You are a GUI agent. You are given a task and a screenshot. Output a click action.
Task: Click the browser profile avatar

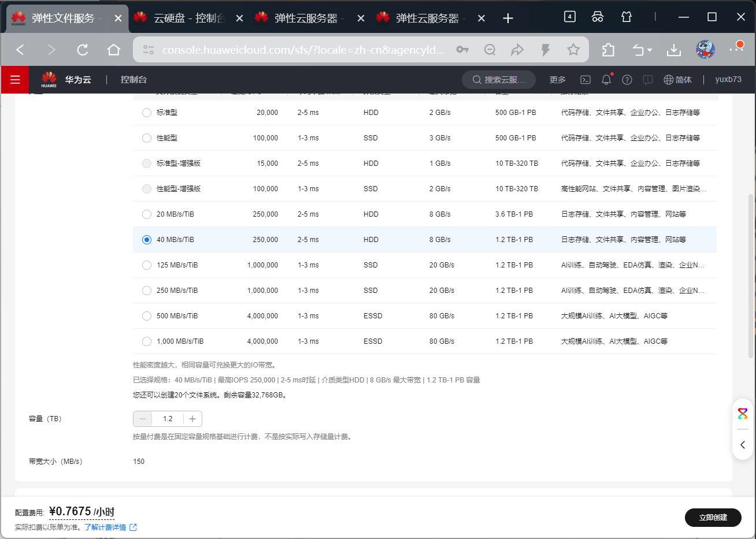705,50
